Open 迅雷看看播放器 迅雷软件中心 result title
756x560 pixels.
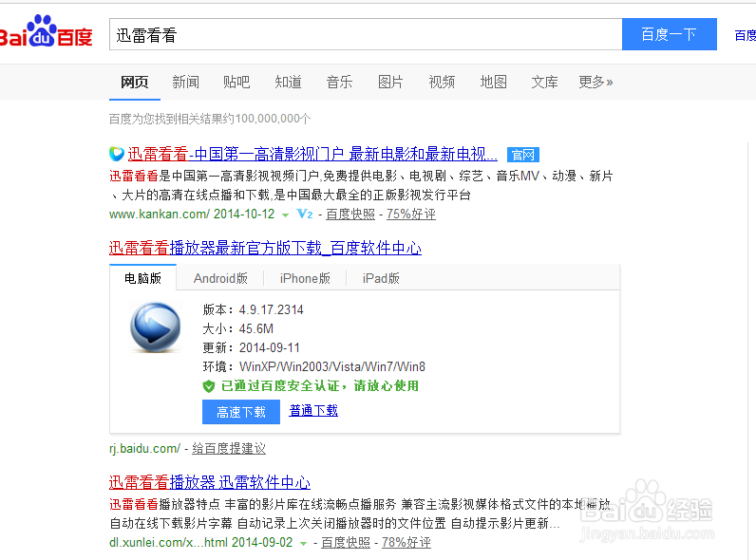(210, 482)
